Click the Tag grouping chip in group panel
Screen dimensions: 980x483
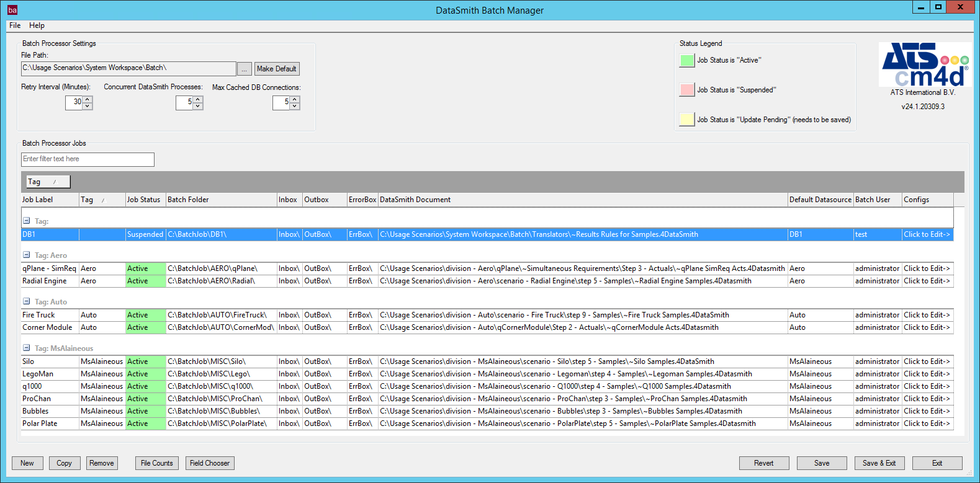click(x=48, y=182)
